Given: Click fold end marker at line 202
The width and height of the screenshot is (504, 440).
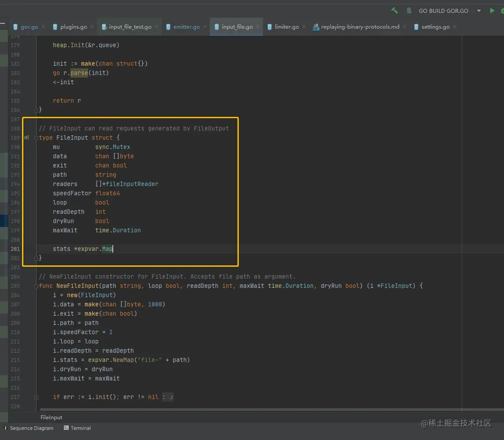Looking at the screenshot, I should pos(36,258).
